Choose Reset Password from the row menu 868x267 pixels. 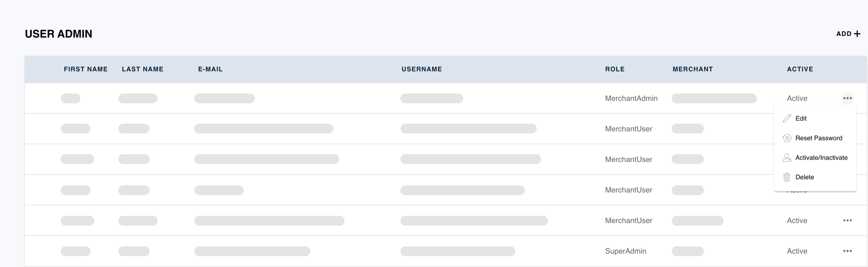point(818,138)
